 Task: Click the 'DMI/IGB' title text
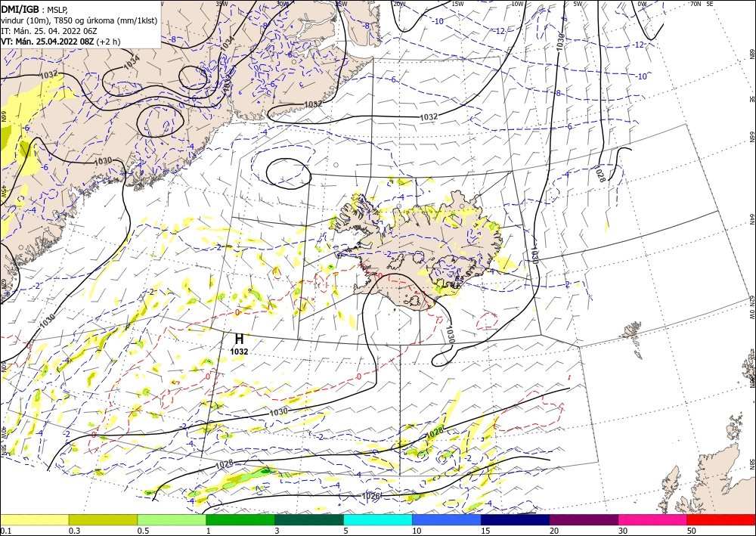(x=20, y=9)
